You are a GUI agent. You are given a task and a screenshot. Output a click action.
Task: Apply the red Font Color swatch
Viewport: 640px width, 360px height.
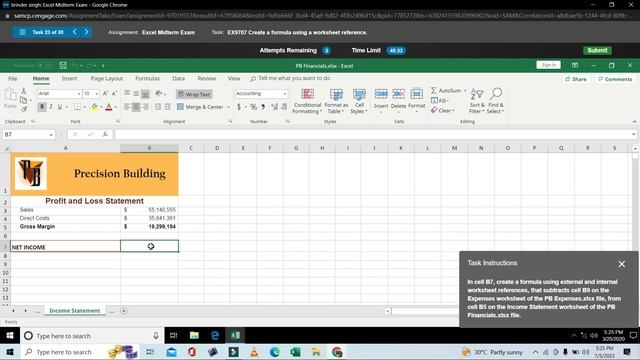[109, 107]
